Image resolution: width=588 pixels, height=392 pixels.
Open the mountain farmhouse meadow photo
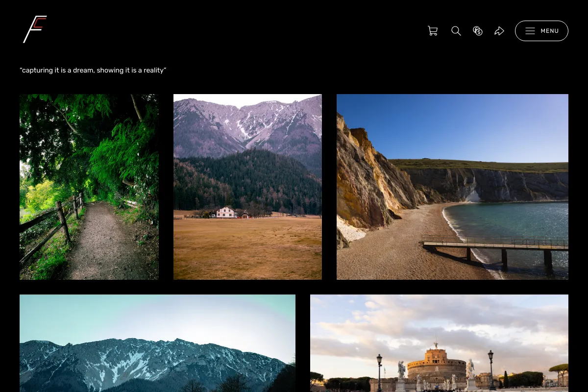(247, 187)
